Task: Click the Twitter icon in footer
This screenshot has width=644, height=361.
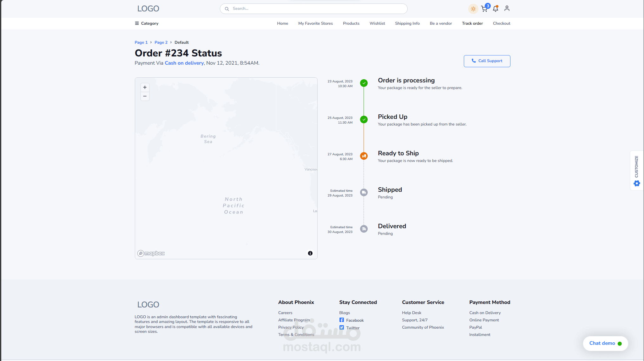Action: pyautogui.click(x=342, y=328)
